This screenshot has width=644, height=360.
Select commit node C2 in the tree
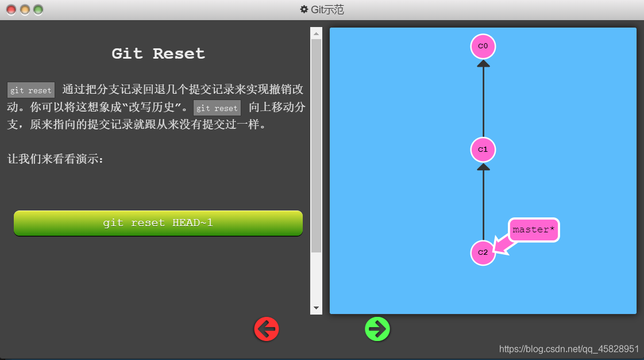click(x=483, y=252)
